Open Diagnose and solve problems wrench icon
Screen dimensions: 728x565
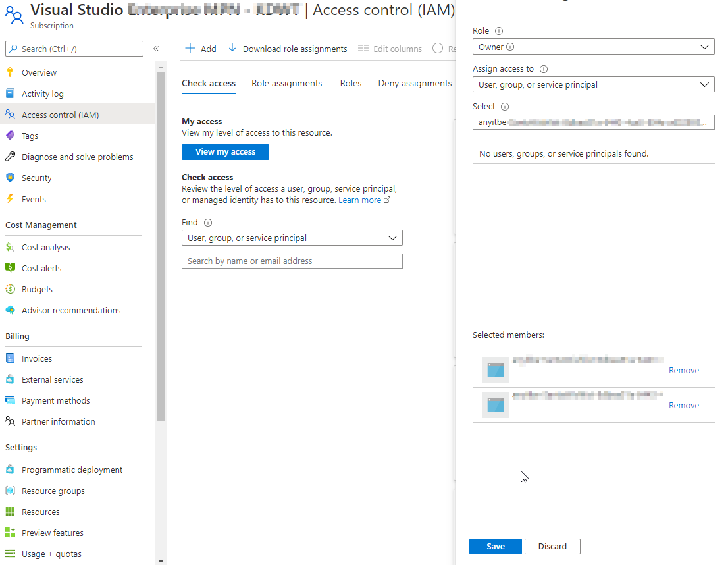click(x=11, y=157)
